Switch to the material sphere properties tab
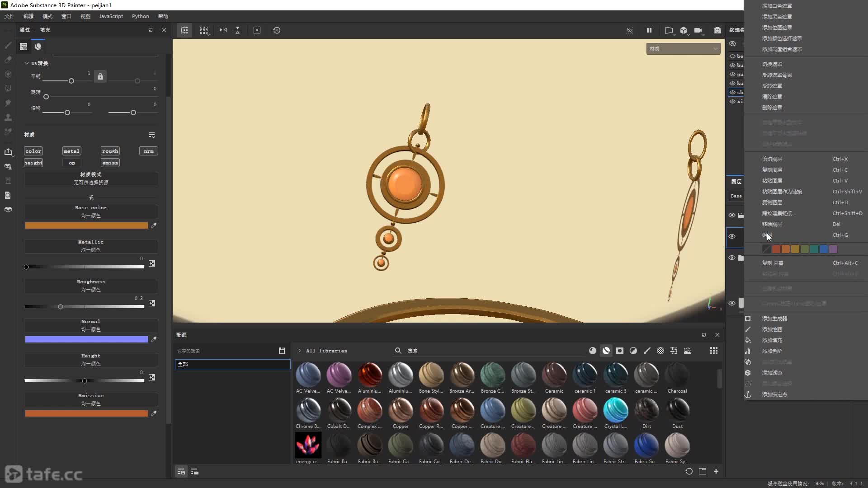Viewport: 868px width, 488px height. [x=38, y=47]
